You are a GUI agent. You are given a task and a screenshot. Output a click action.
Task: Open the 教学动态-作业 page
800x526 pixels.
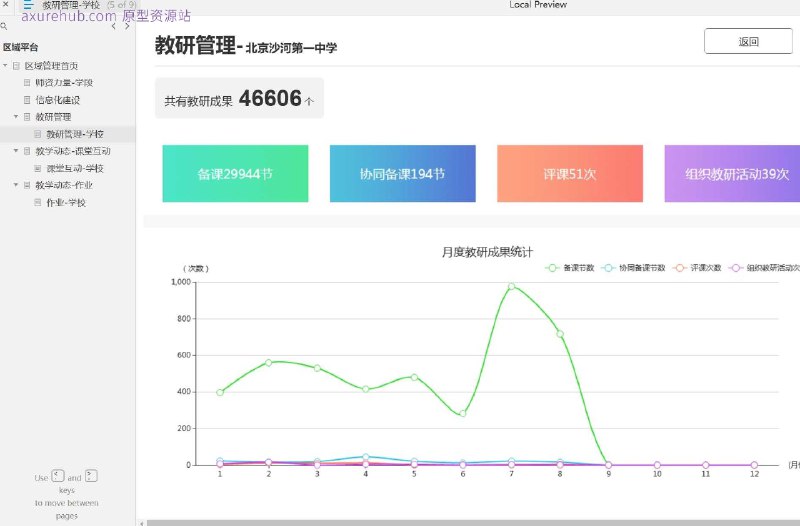(x=64, y=185)
